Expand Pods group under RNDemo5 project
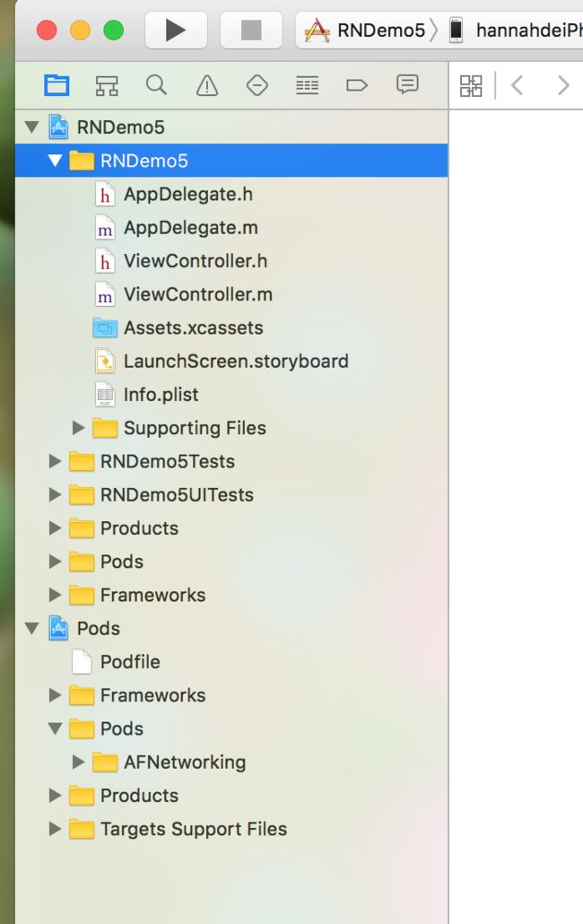The width and height of the screenshot is (583, 924). [x=55, y=562]
